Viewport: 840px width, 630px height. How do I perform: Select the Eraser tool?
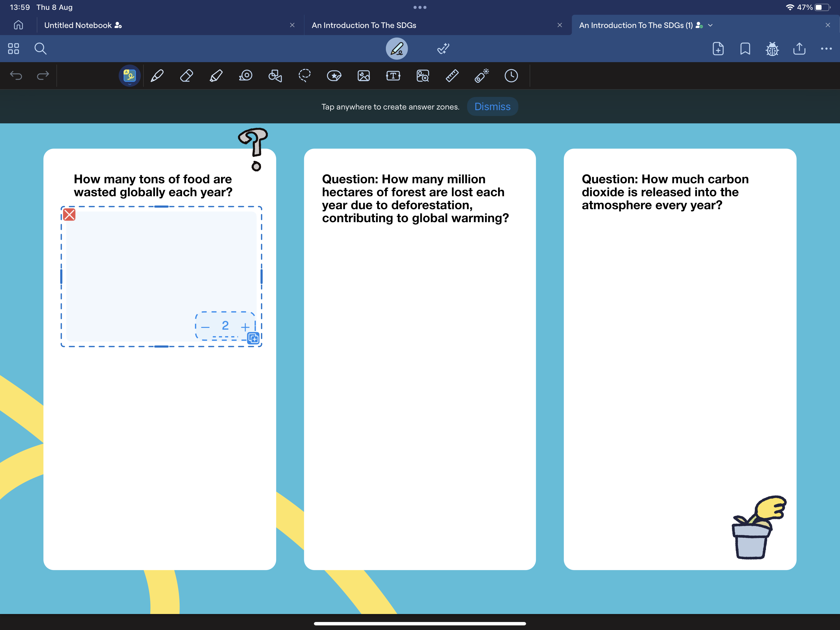(186, 76)
